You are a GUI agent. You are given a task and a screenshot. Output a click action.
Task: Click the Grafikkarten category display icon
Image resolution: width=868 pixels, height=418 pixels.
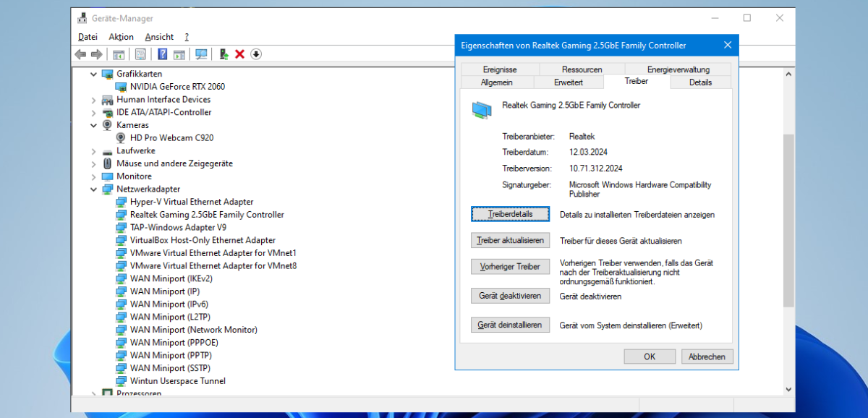pyautogui.click(x=108, y=74)
